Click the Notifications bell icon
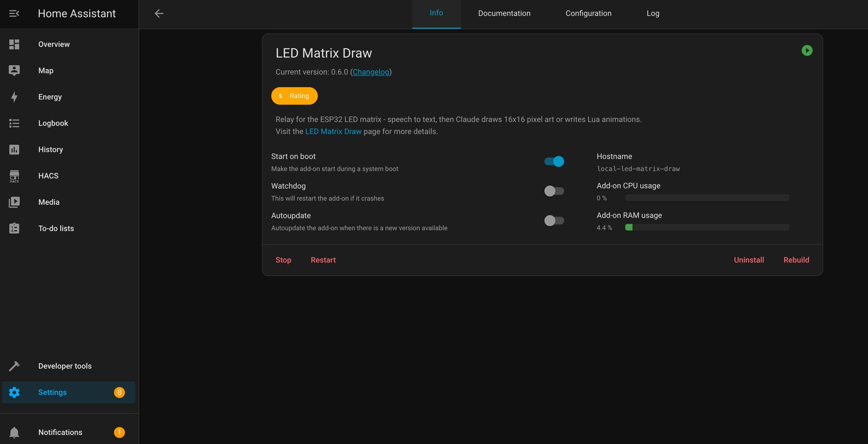Image resolution: width=868 pixels, height=444 pixels. tap(14, 432)
